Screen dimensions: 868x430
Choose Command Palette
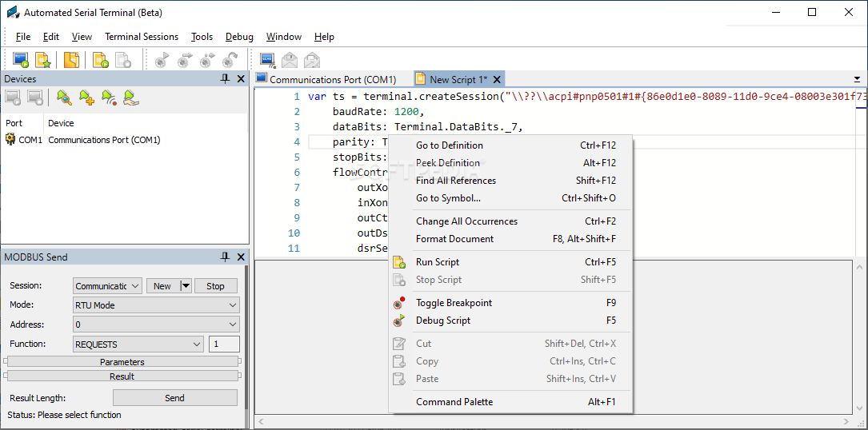coord(511,402)
